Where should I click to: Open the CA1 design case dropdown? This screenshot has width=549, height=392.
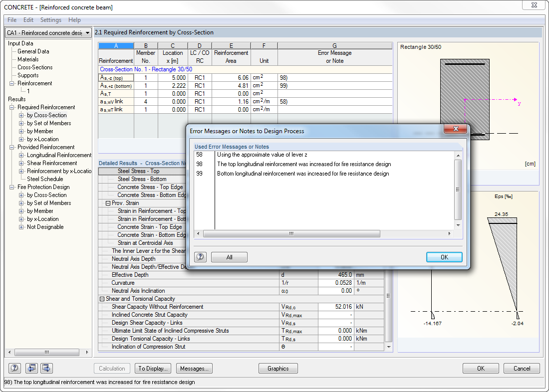click(87, 33)
